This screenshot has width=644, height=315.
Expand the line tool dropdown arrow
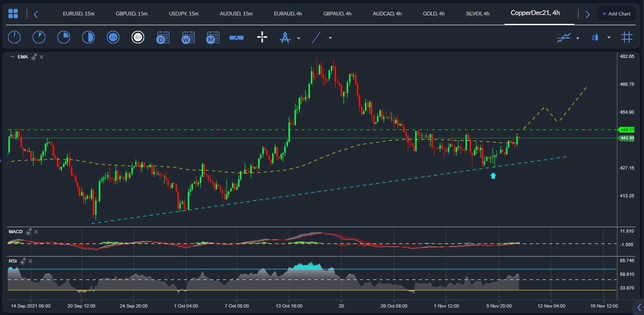pos(330,38)
